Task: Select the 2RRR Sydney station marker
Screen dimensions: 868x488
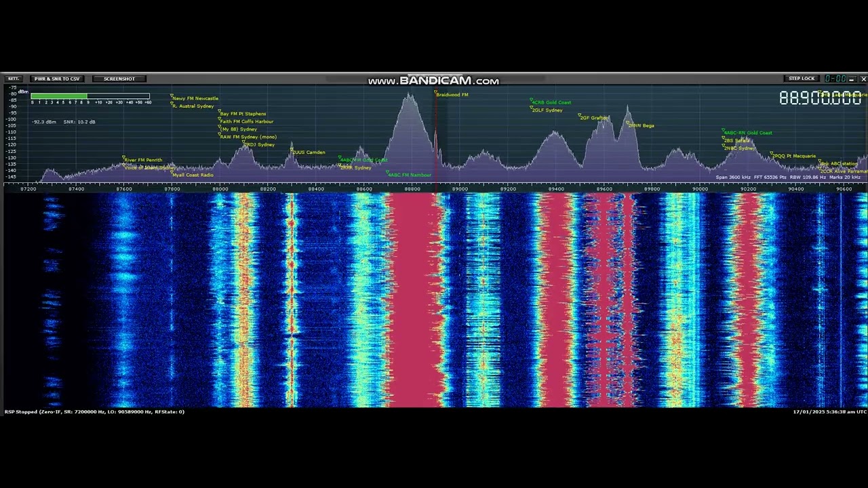Action: click(356, 167)
